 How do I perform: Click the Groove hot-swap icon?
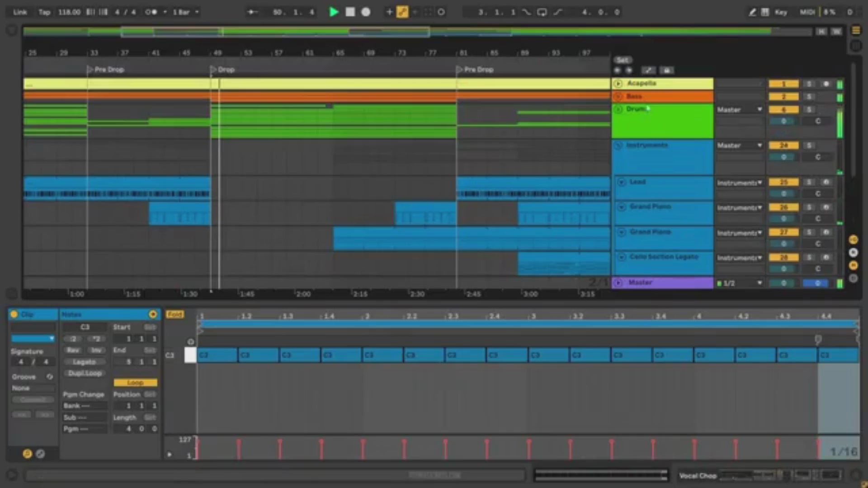pos(49,376)
